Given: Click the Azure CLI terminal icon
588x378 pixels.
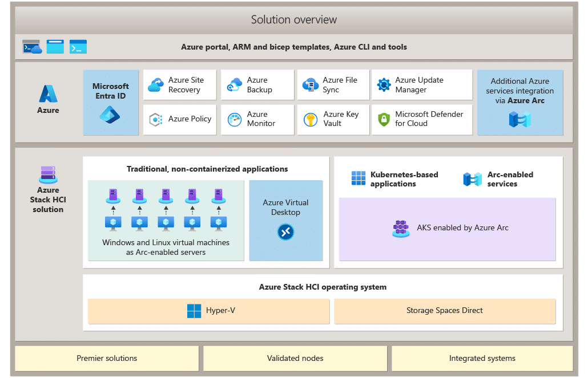Looking at the screenshot, I should tap(78, 47).
